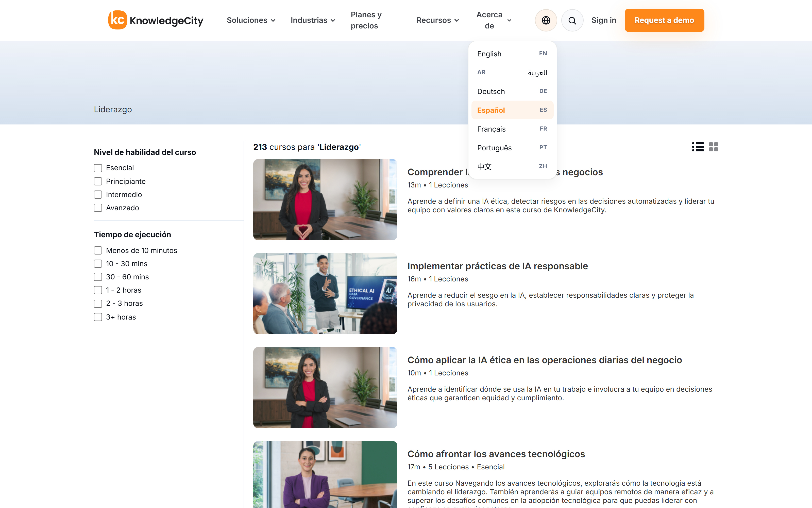812x508 pixels.
Task: Expand the Soluciones dropdown menu
Action: (251, 20)
